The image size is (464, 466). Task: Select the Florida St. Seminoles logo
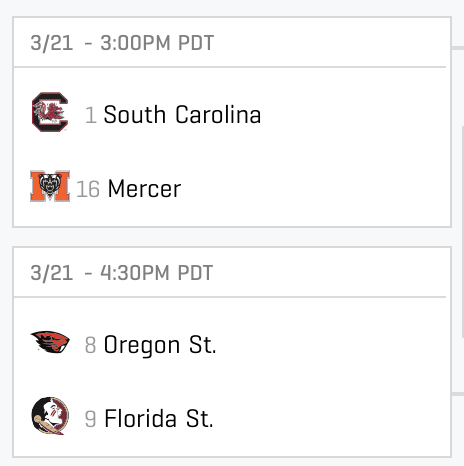point(50,416)
